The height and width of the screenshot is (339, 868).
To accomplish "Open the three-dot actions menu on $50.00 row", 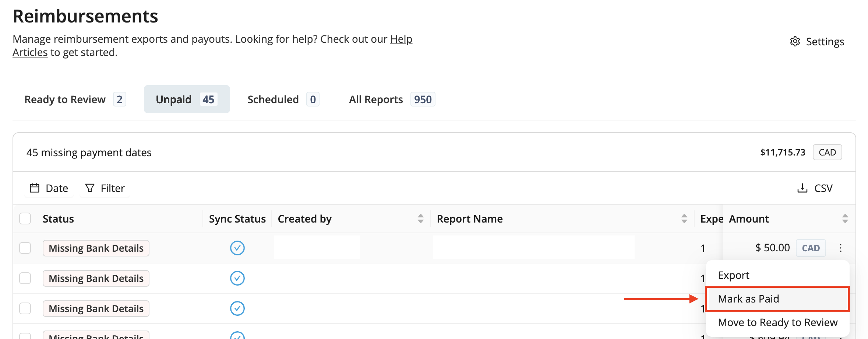I will 841,248.
